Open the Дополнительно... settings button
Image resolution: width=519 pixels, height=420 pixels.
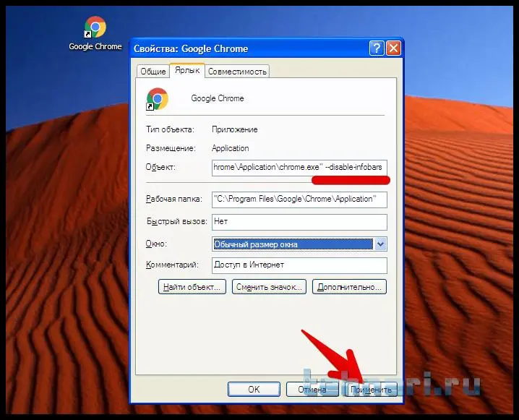click(349, 287)
